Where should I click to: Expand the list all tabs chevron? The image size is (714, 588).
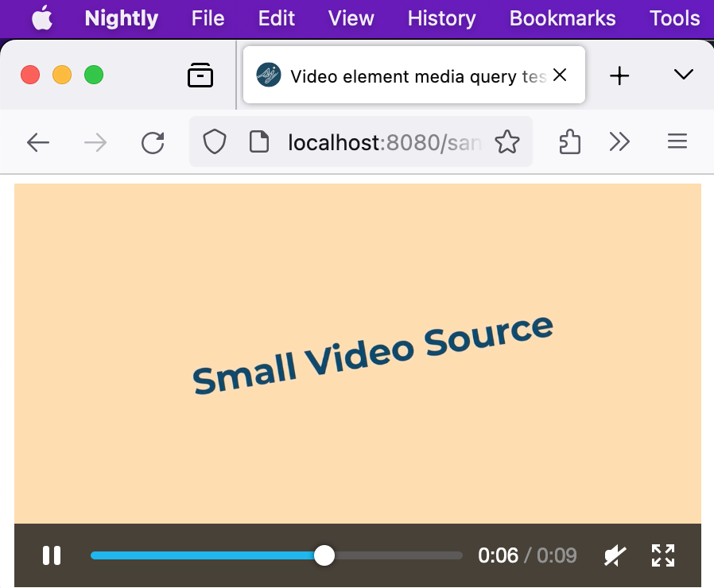coord(684,74)
